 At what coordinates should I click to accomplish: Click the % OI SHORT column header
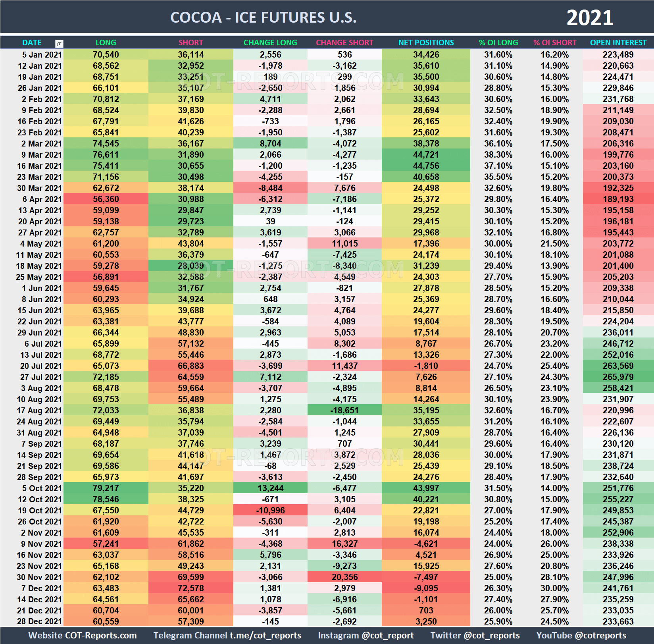point(555,42)
